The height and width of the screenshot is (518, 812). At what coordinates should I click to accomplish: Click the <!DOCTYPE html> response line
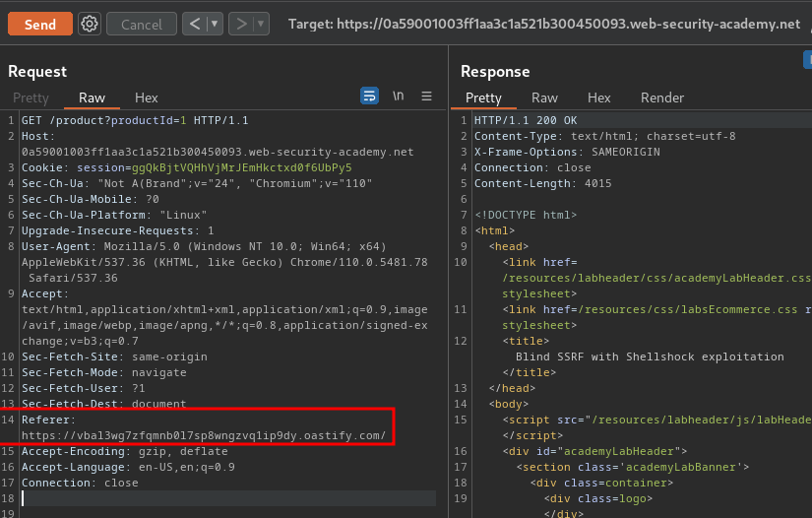(526, 215)
